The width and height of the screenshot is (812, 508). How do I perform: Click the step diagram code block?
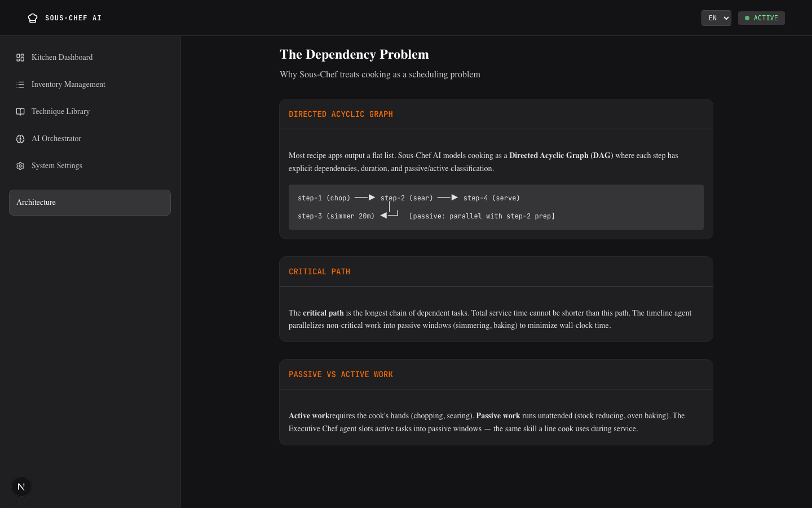(496, 207)
